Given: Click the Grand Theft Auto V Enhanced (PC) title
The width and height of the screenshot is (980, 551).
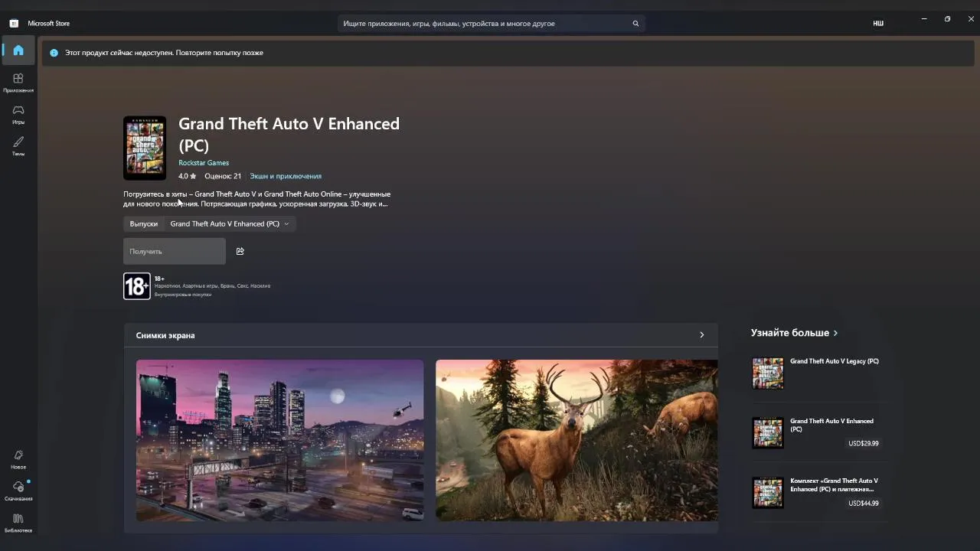Looking at the screenshot, I should click(289, 134).
